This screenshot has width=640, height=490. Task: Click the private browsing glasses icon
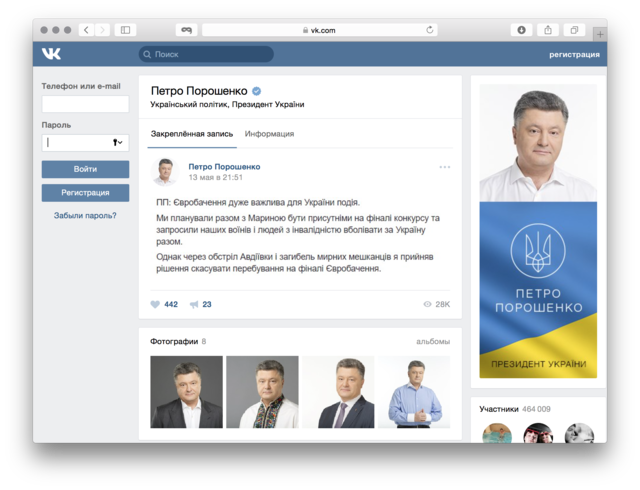coord(187,30)
